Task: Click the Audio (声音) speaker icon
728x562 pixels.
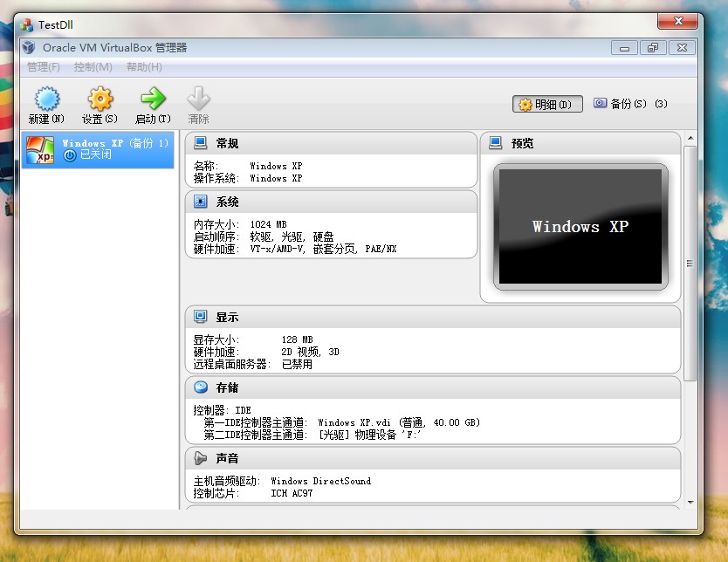Action: 201,458
